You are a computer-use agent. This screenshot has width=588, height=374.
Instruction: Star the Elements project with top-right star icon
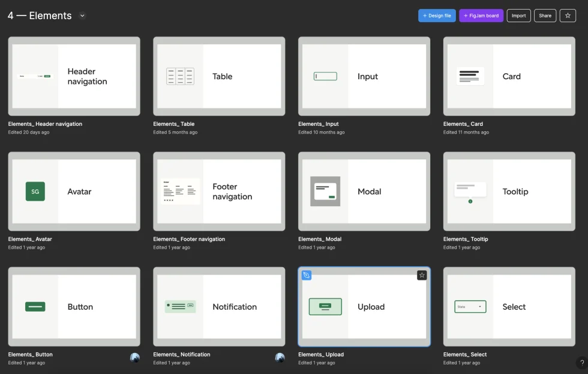coord(568,16)
